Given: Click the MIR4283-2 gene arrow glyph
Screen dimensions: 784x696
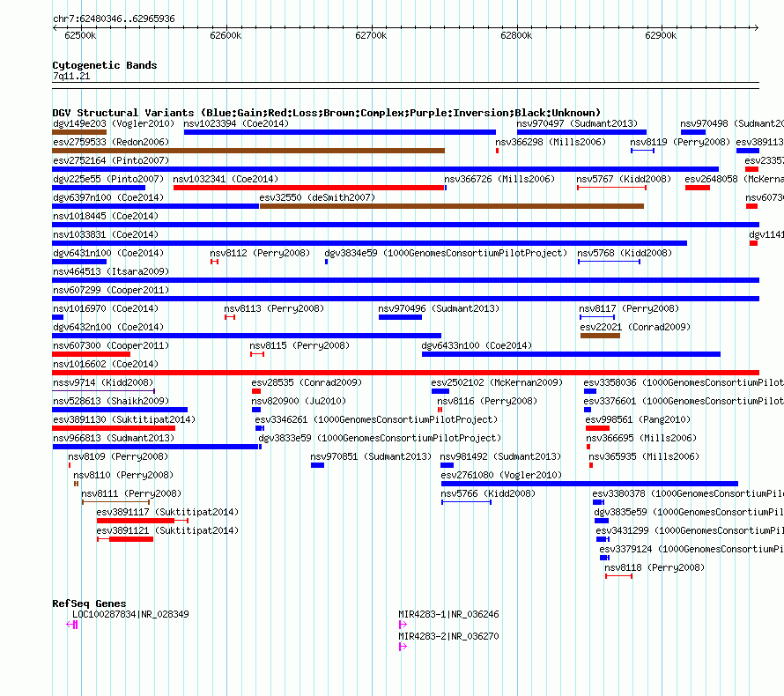Looking at the screenshot, I should (403, 647).
